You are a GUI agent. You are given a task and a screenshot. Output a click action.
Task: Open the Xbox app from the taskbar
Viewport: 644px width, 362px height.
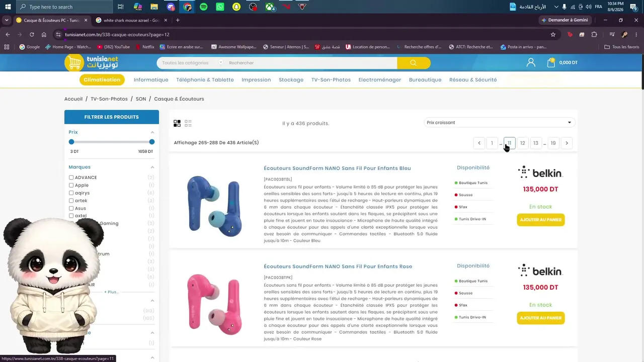coord(270,7)
